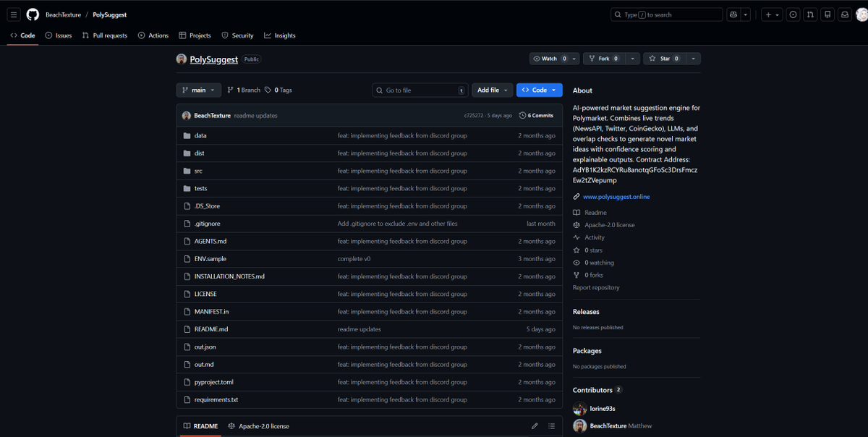Expand the create new plus dropdown
The width and height of the screenshot is (868, 437).
tap(773, 14)
